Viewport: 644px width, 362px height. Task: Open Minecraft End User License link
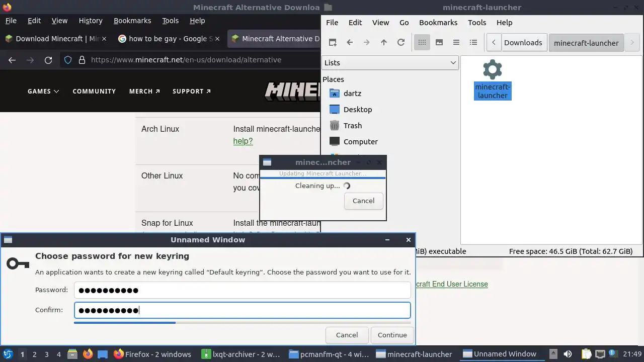[x=452, y=284]
